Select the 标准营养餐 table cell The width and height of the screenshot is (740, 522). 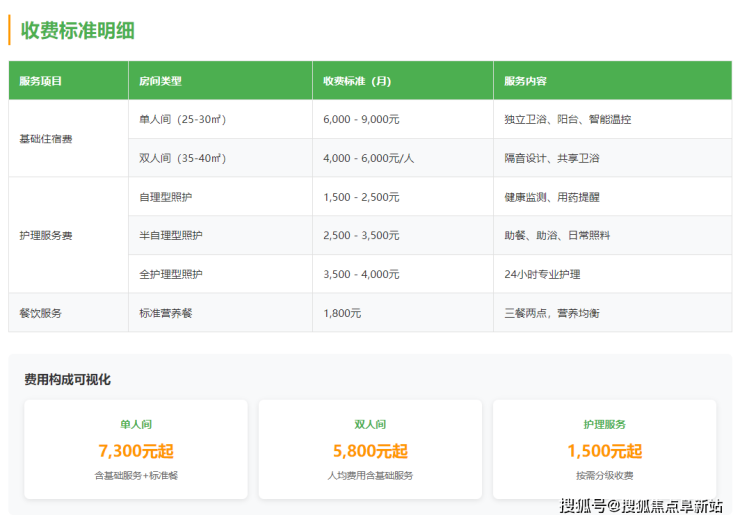[x=166, y=313]
